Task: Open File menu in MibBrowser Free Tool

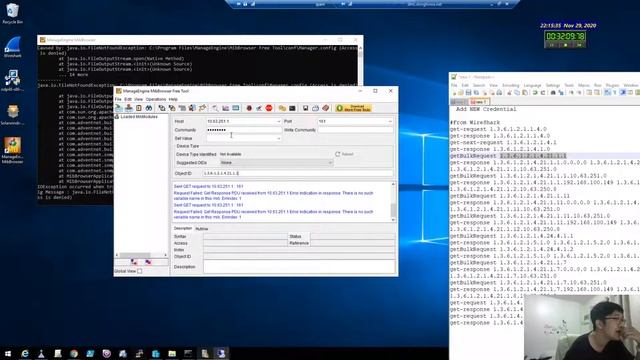Action: pyautogui.click(x=118, y=99)
